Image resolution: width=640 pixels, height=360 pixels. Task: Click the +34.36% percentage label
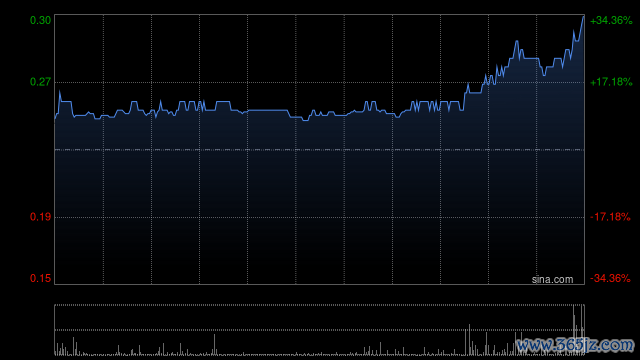pyautogui.click(x=611, y=20)
